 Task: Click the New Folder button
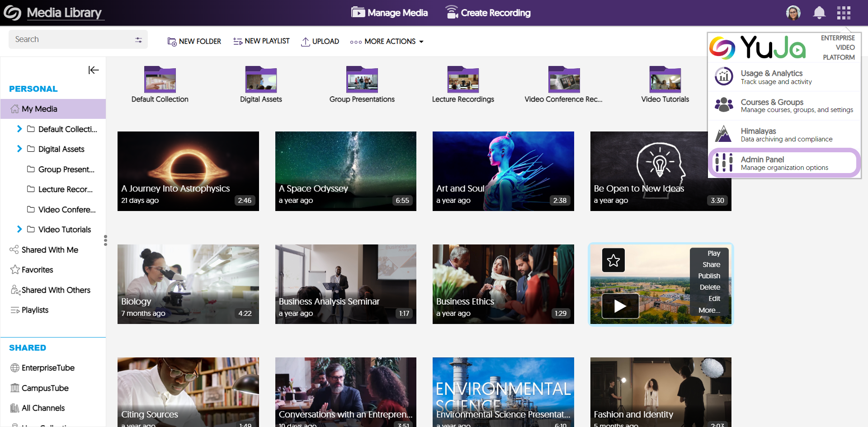pos(194,42)
